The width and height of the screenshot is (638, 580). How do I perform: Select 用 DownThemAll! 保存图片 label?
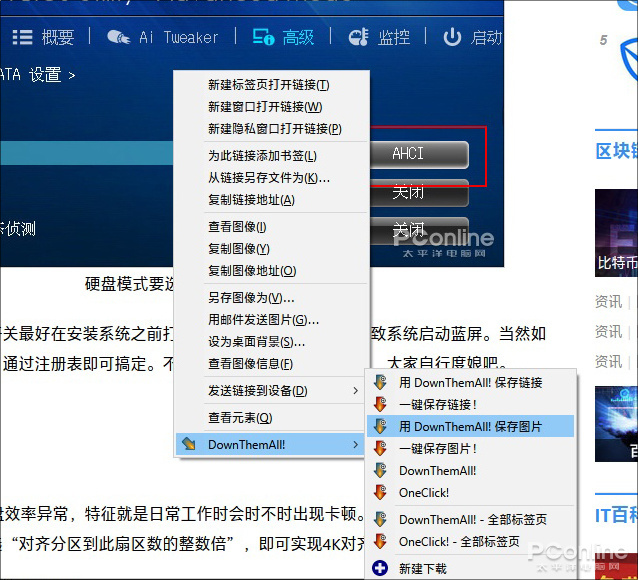470,427
